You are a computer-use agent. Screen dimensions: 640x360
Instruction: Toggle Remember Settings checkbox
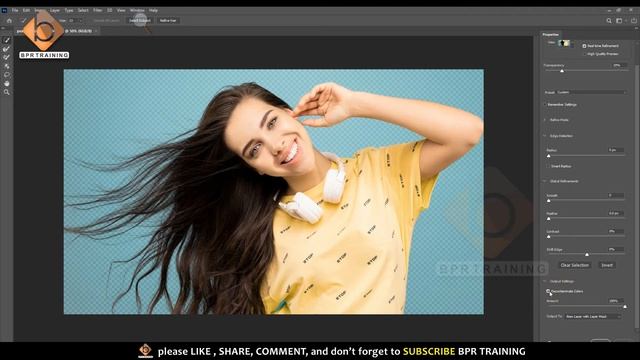545,104
